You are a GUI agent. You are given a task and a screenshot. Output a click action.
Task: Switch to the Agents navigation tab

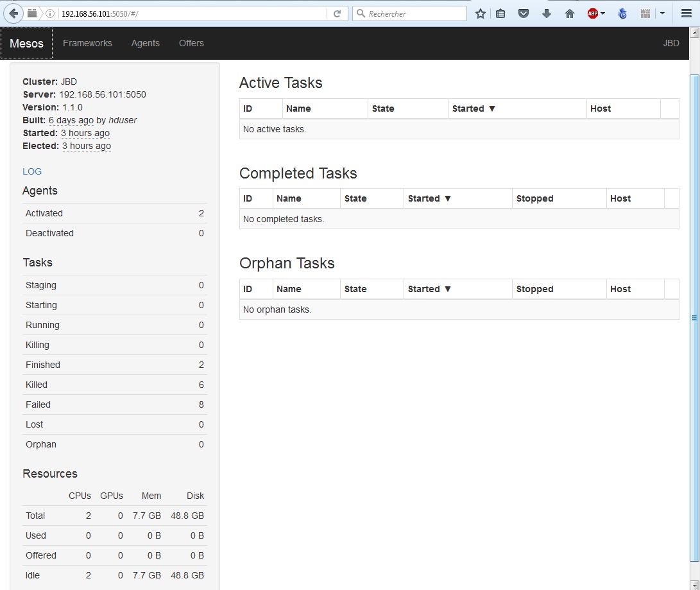(145, 43)
